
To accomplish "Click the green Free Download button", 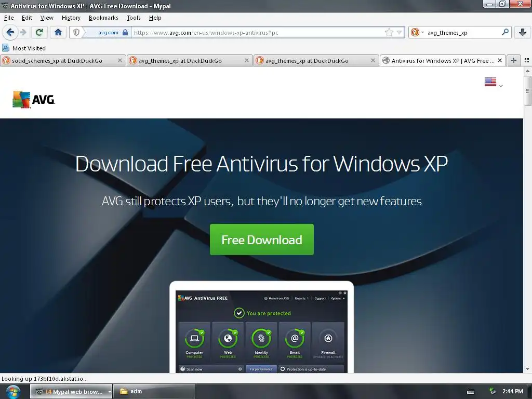I will click(262, 240).
